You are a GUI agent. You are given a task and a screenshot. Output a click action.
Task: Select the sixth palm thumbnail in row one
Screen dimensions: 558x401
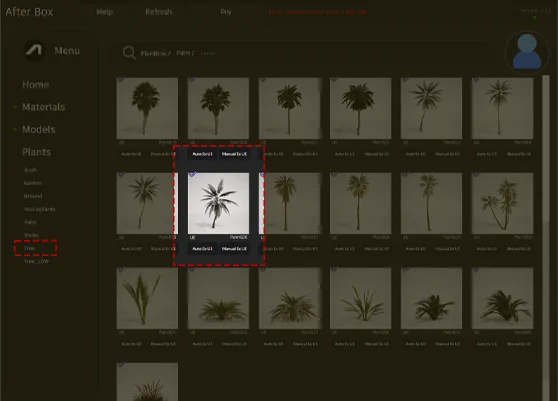[x=502, y=109]
